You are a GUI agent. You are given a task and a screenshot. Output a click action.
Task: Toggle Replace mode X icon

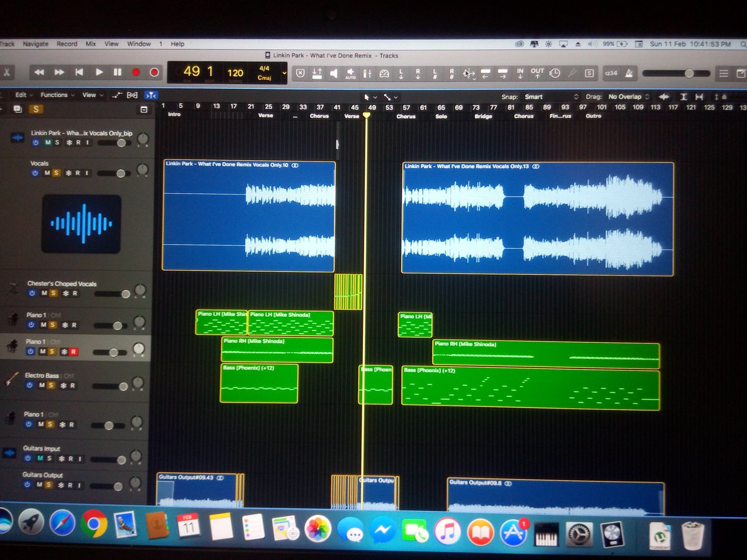click(x=300, y=73)
